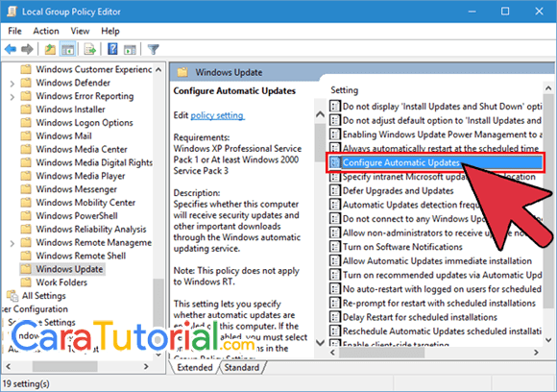The width and height of the screenshot is (557, 392).
Task: Select No auto-restart with logged on users
Action: click(435, 289)
